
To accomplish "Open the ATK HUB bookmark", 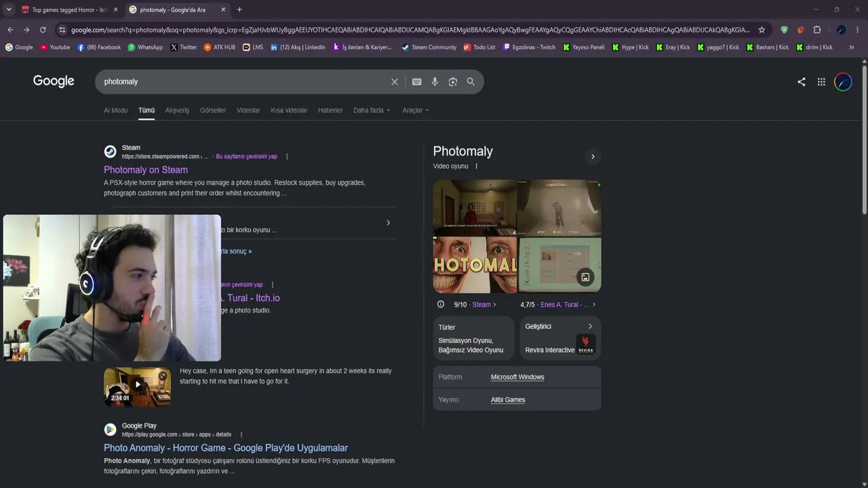I will pos(220,47).
